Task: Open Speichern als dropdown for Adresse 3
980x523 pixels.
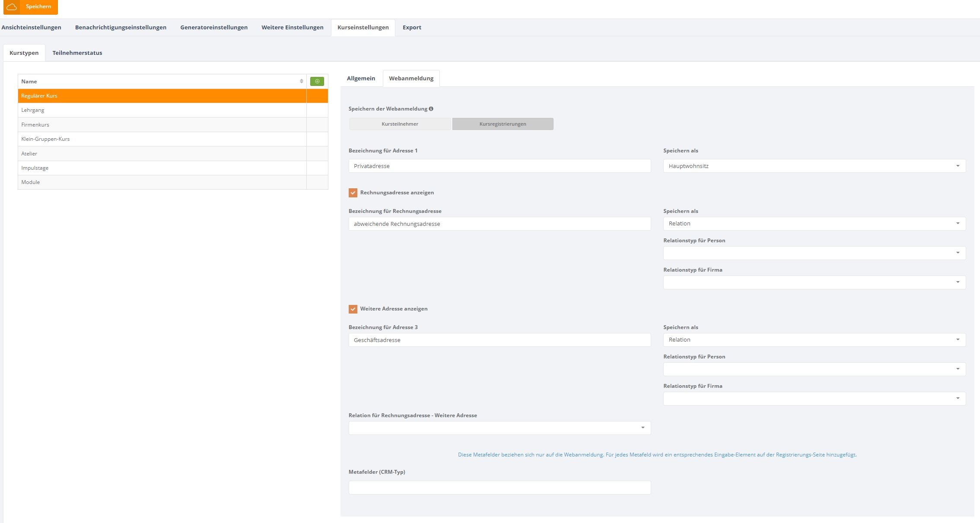Action: (x=815, y=340)
